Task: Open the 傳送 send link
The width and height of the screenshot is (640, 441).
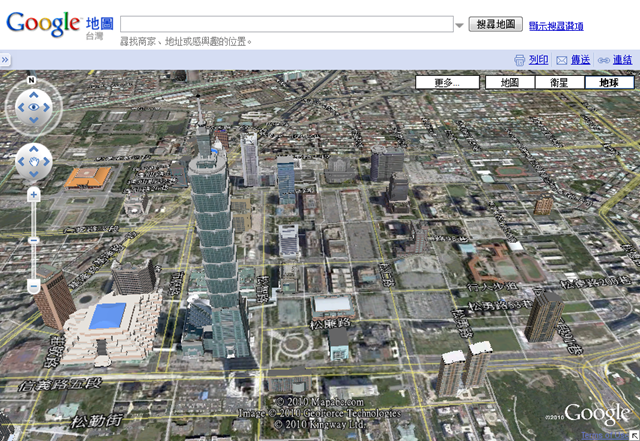Action: click(x=580, y=60)
